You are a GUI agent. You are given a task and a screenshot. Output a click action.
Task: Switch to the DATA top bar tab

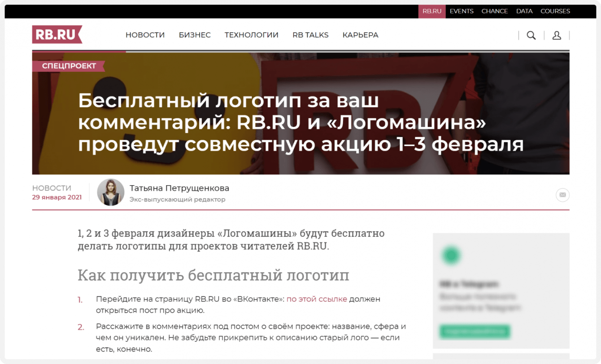[524, 11]
